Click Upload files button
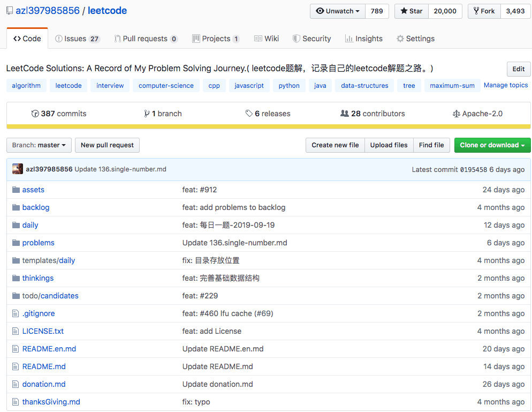Viewport: 532px width, 412px height. [x=389, y=145]
